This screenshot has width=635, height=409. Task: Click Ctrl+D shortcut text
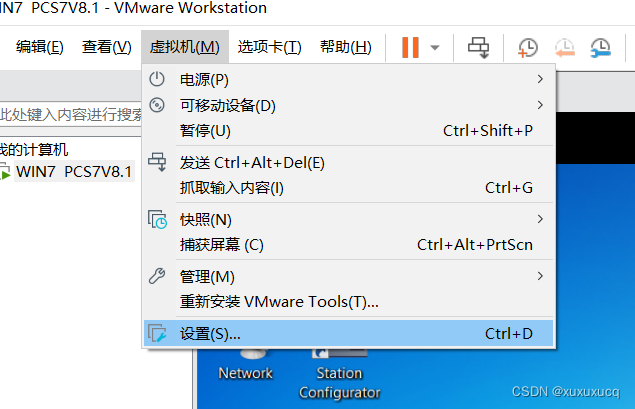pyautogui.click(x=509, y=334)
